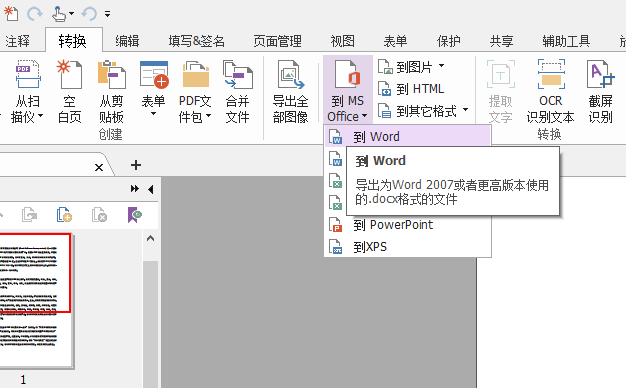
Task: Open the 辅助工具 ribbon tab
Action: [566, 41]
